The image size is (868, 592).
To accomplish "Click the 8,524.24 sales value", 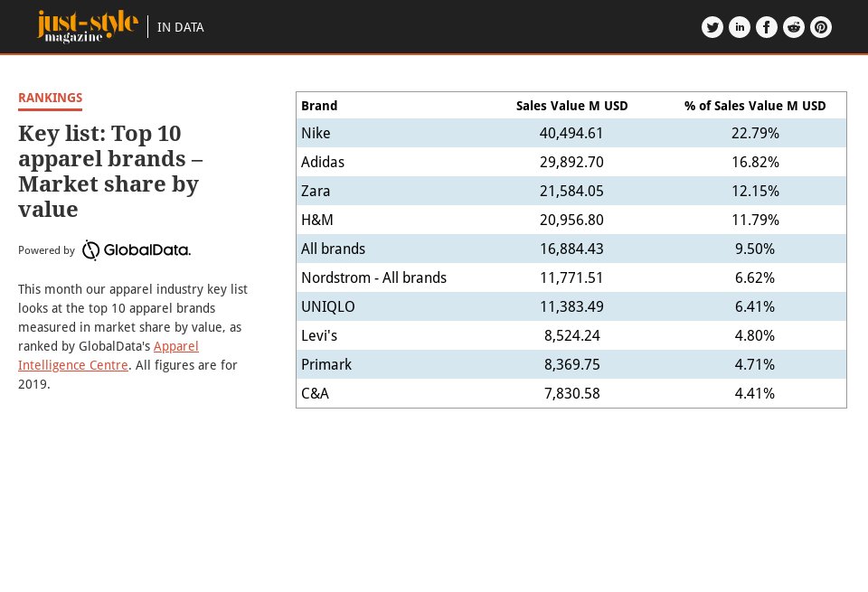I will click(571, 335).
